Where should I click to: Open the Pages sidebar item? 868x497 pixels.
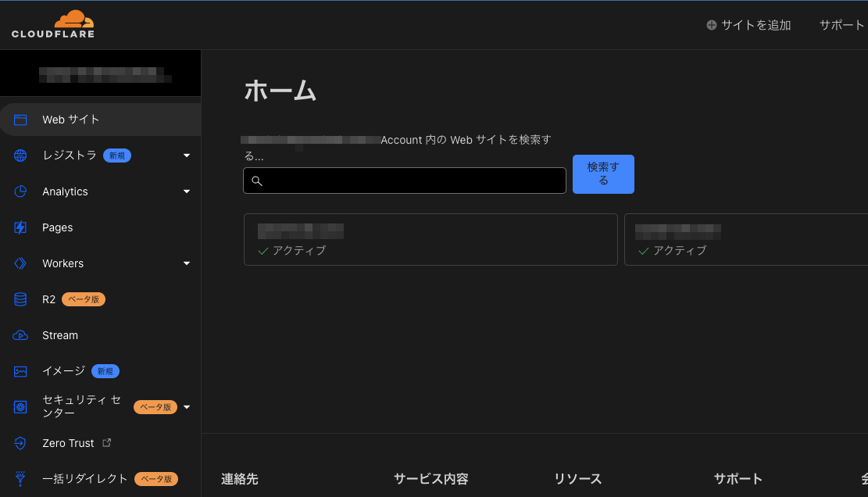click(100, 227)
